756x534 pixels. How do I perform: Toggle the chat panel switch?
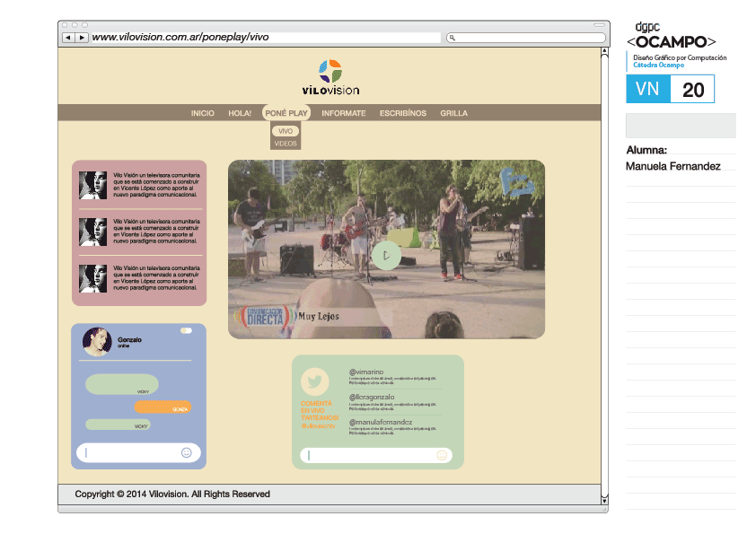click(186, 330)
